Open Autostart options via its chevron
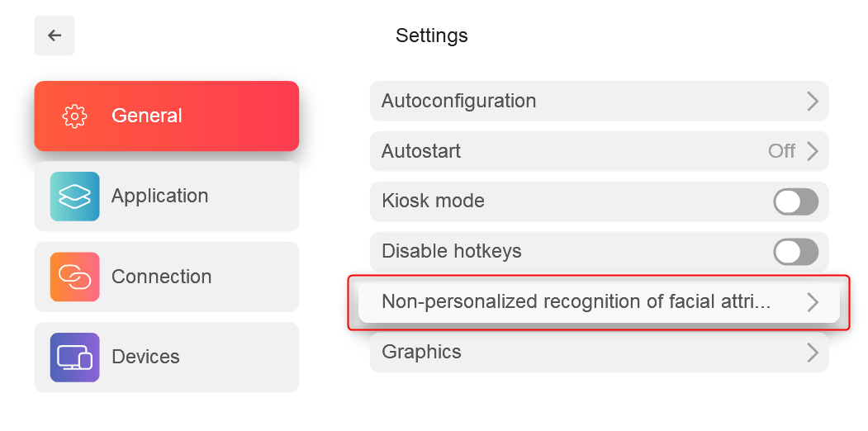Screen dimensions: 868x431 [x=812, y=151]
